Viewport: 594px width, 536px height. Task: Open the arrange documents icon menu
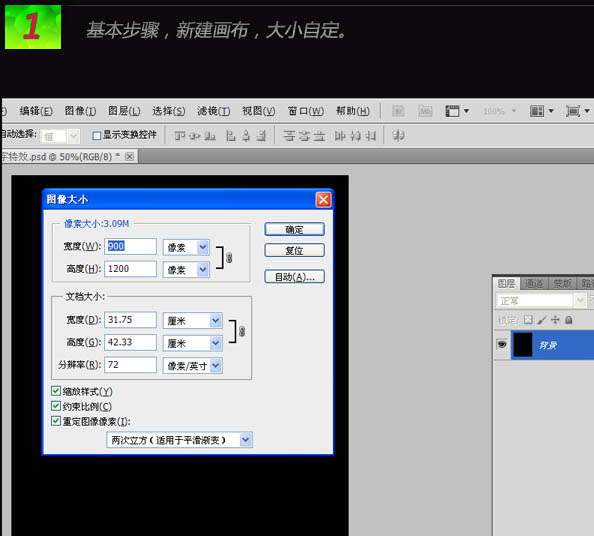tap(542, 111)
